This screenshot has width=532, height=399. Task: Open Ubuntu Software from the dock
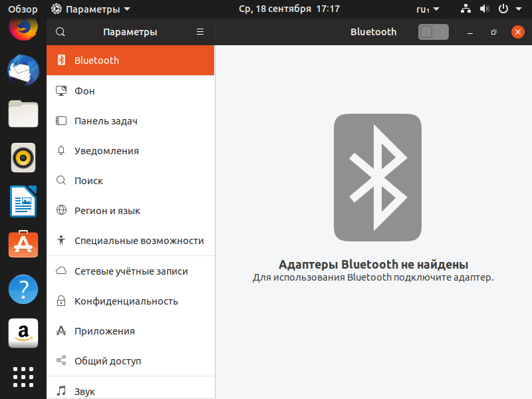coord(23,244)
